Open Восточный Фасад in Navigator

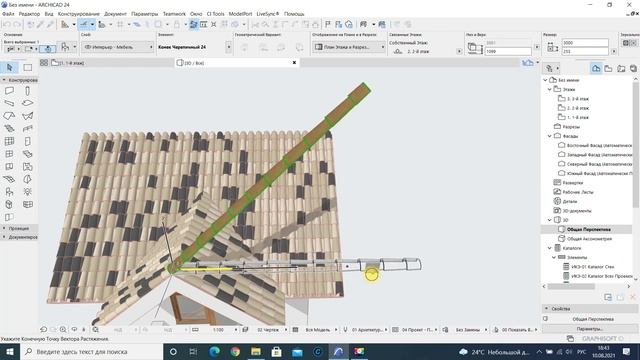pos(599,145)
